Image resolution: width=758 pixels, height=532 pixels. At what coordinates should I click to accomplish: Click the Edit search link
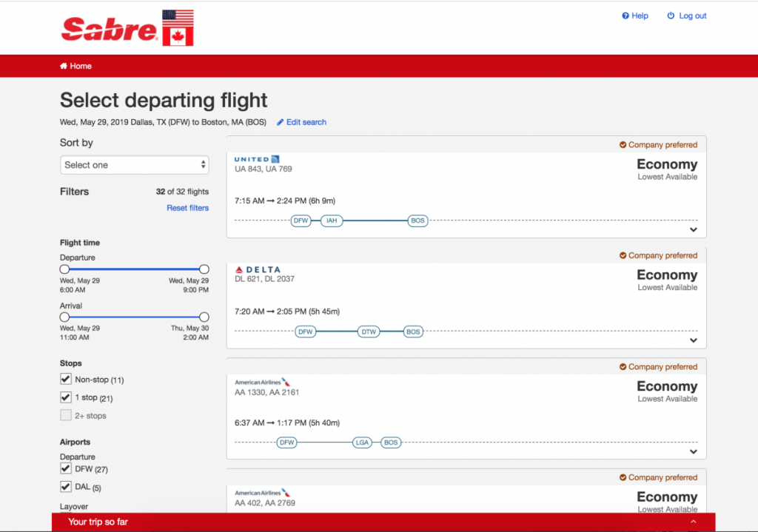pyautogui.click(x=301, y=122)
